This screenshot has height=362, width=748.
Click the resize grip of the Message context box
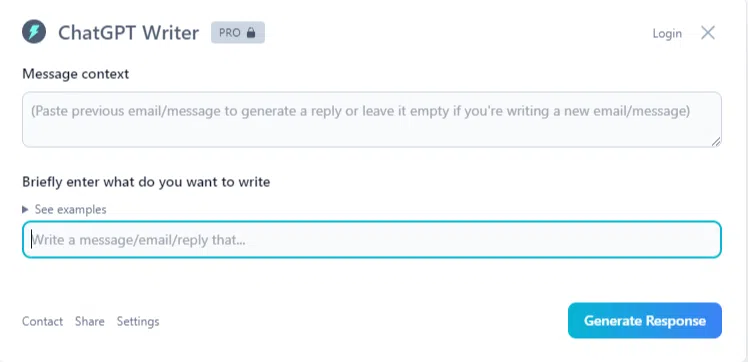(x=716, y=142)
